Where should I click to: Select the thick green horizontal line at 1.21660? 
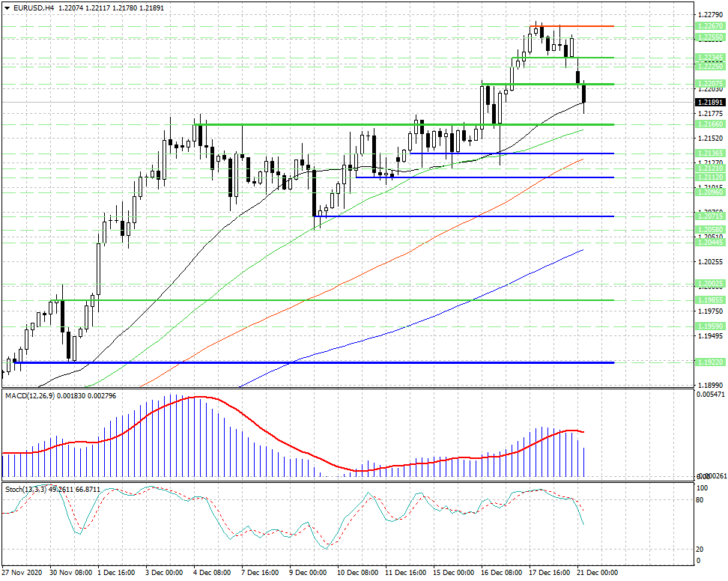pyautogui.click(x=404, y=124)
